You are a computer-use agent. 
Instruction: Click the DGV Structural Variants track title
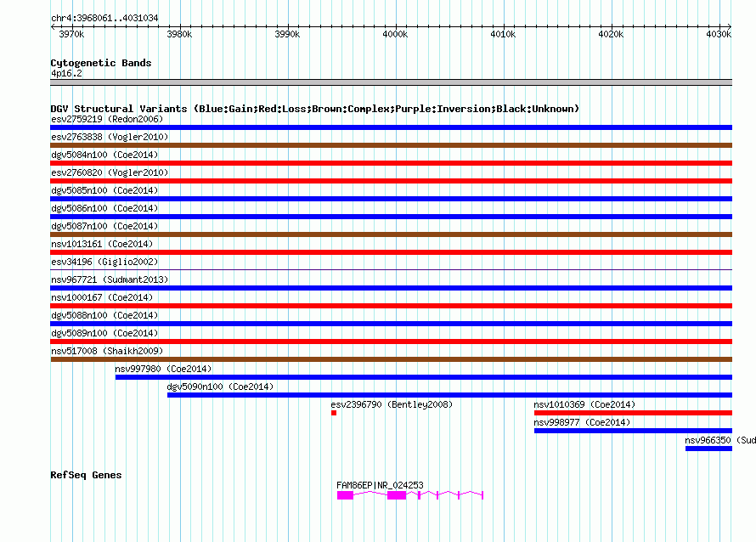(314, 109)
